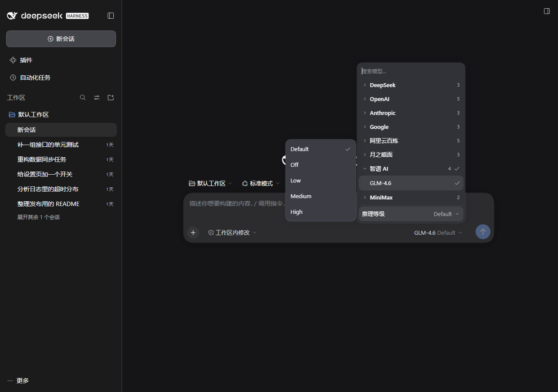Expand the 月之暗面 model group

click(x=411, y=155)
